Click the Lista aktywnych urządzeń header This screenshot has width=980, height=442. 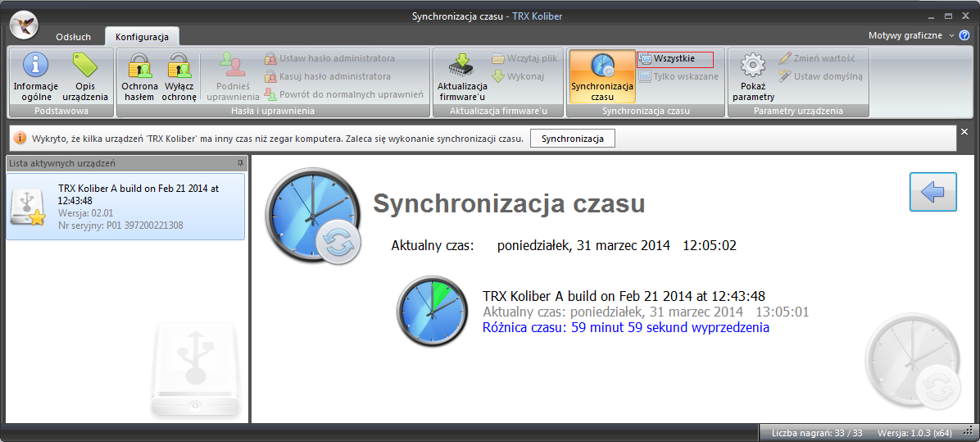point(127,163)
